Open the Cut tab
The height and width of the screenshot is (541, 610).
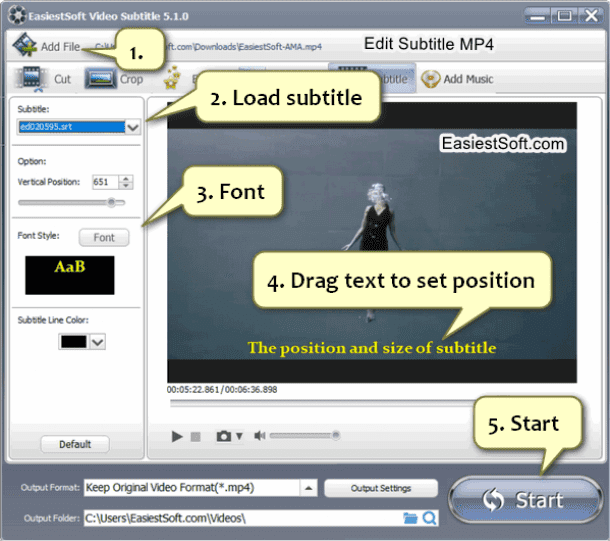point(42,79)
